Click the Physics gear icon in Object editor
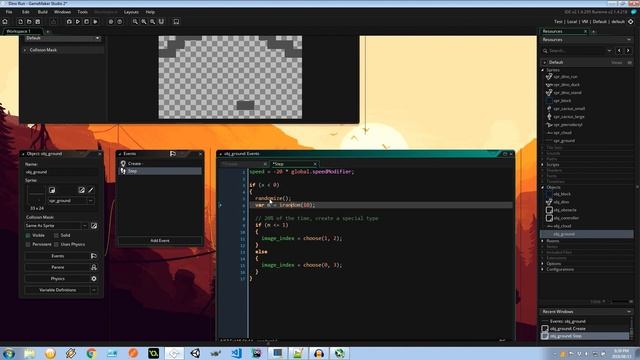The width and height of the screenshot is (640, 360). pos(93,279)
